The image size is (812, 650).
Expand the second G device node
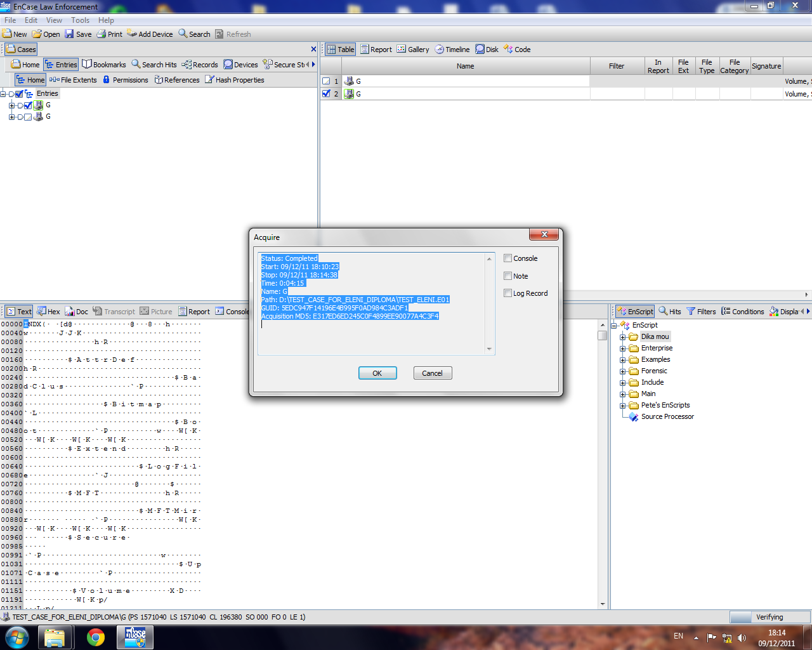pyautogui.click(x=11, y=117)
